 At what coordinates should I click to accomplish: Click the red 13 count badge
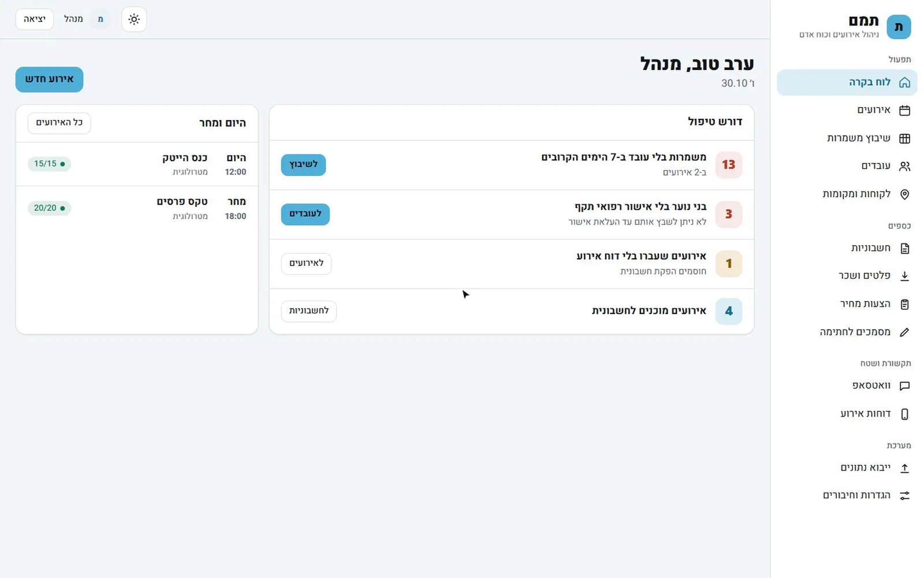[x=729, y=165]
